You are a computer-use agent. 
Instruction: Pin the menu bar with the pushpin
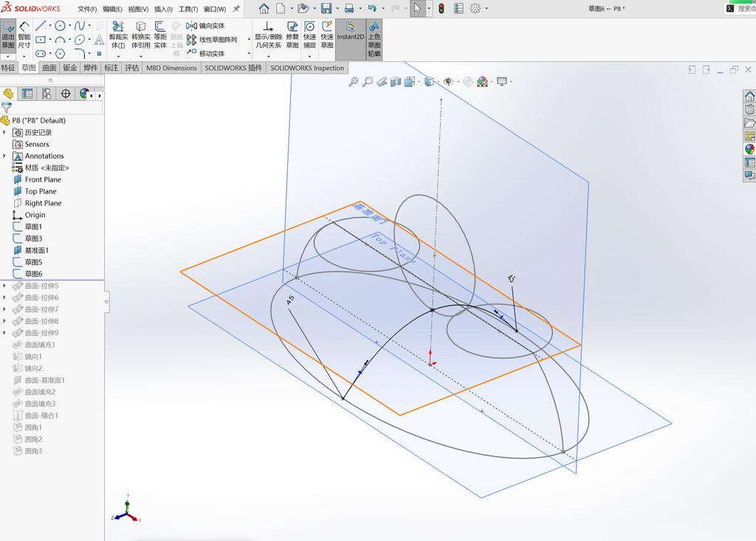pyautogui.click(x=236, y=9)
